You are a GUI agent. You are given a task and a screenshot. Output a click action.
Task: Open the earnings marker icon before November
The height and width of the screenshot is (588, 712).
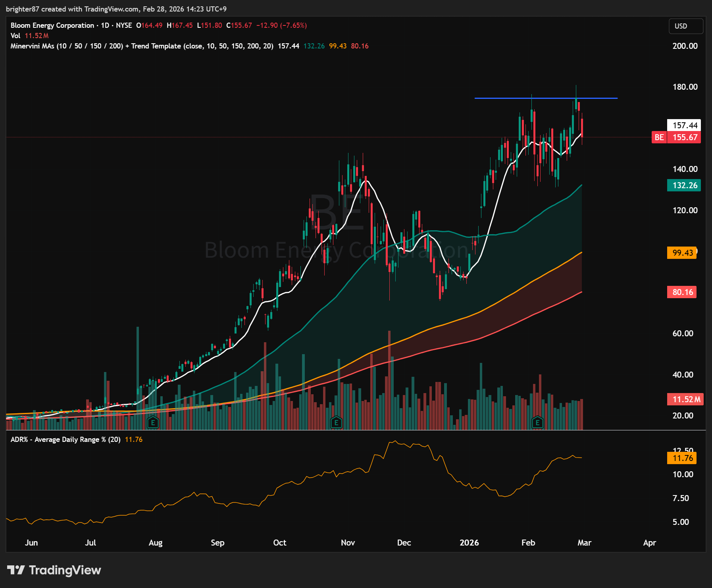[x=336, y=422]
